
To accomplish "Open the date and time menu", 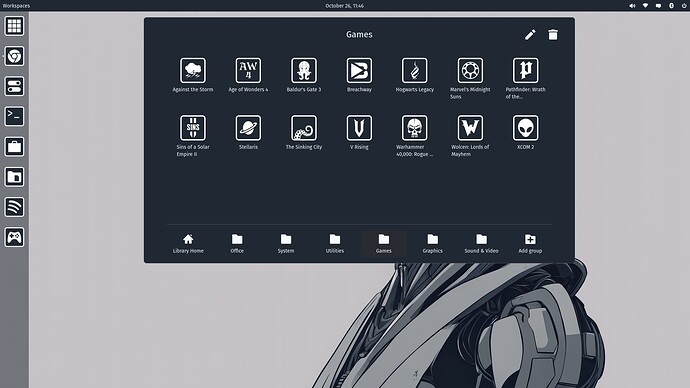I will (345, 6).
